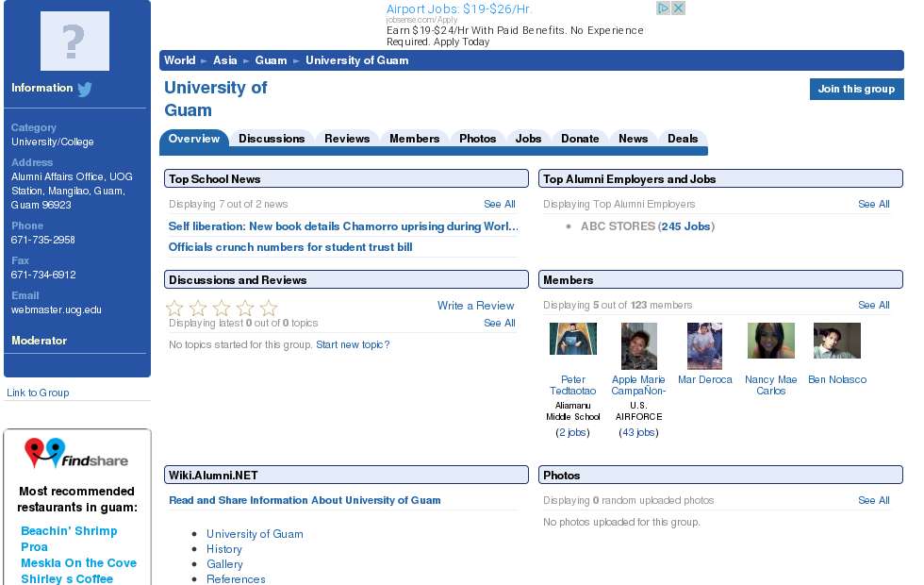The image size is (924, 585).
Task: Open the Members tab
Action: pyautogui.click(x=414, y=139)
